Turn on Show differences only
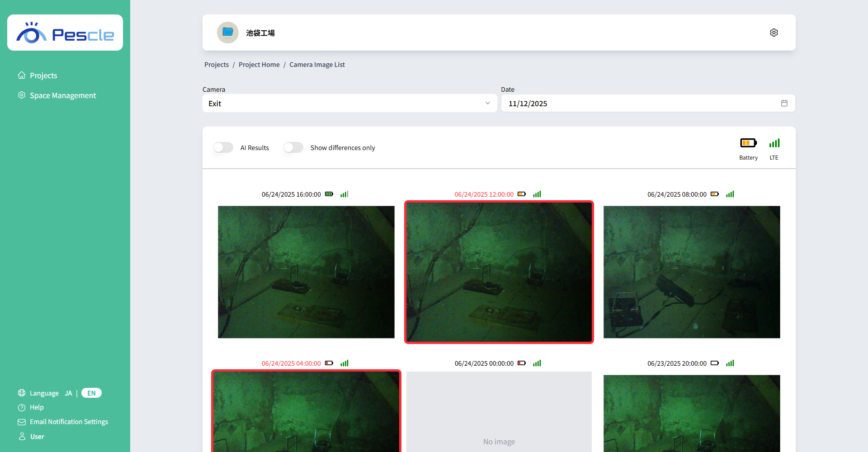Image resolution: width=868 pixels, height=452 pixels. click(x=293, y=147)
